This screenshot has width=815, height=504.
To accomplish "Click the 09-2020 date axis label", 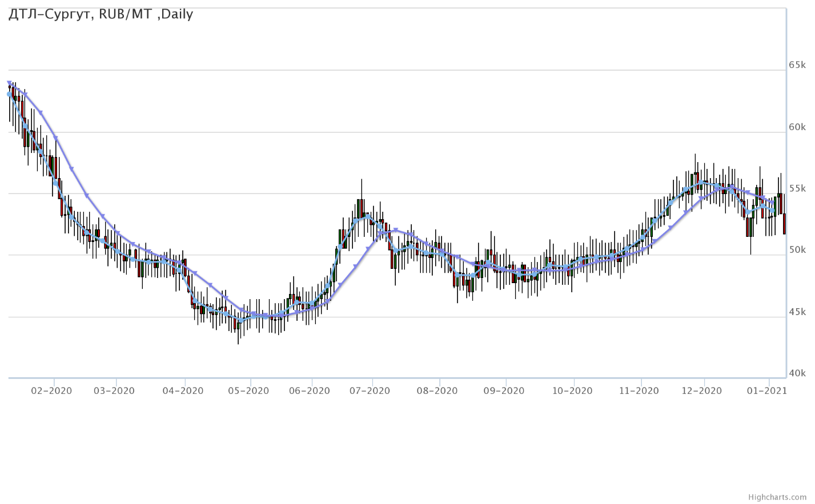I will click(x=504, y=391).
